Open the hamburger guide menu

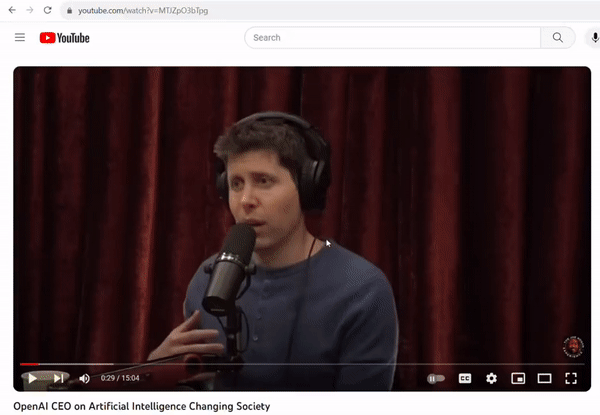[x=20, y=37]
